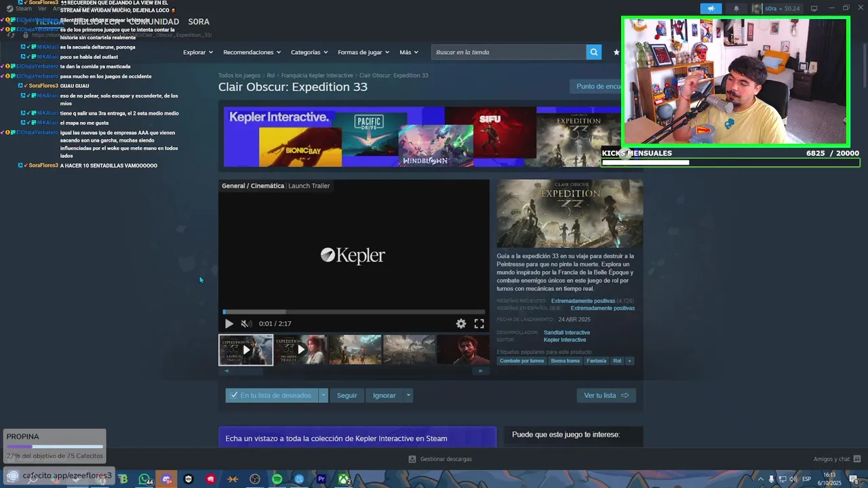The image size is (868, 488).
Task: Click the Seguir button
Action: click(x=347, y=395)
